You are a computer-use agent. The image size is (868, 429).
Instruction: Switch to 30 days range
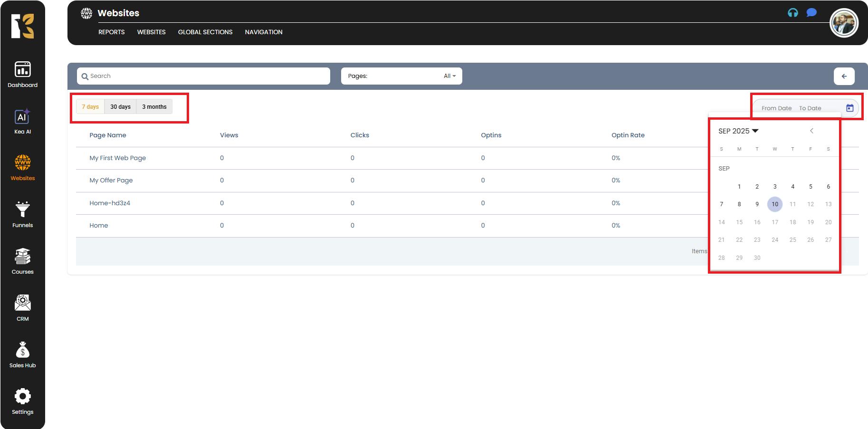[120, 107]
